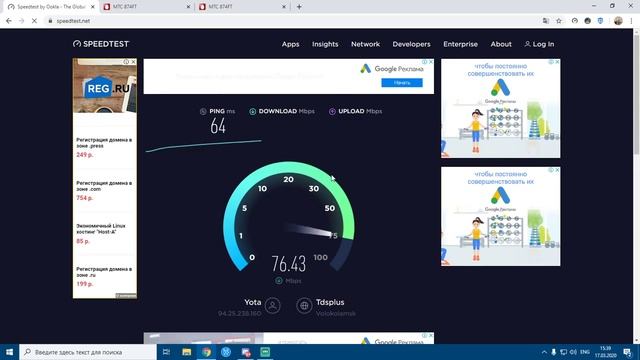Screen dimensions: 640x360
Task: Open Регистрация домена в зоне .press link
Action: (x=104, y=143)
